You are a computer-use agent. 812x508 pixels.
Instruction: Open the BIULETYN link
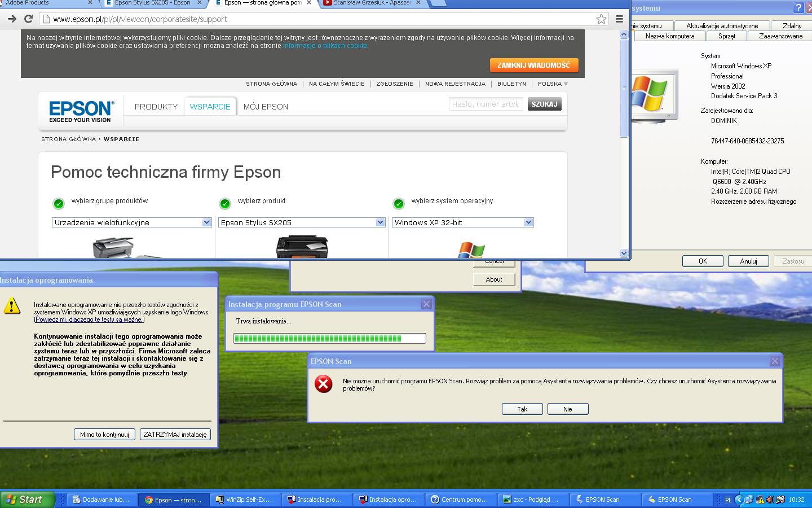(511, 84)
